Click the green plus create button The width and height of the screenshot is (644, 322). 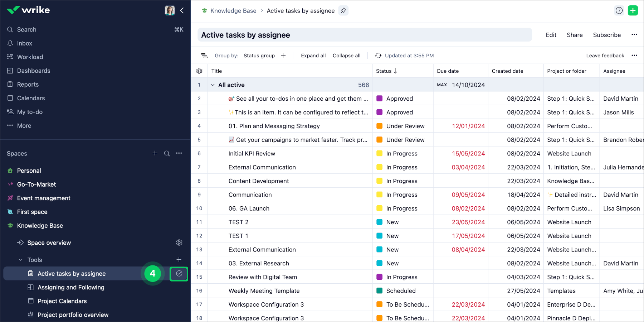[633, 11]
